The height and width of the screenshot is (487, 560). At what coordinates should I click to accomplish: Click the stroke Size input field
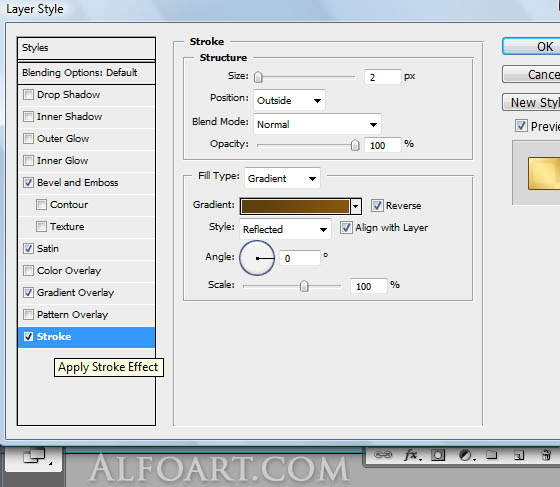coord(382,77)
